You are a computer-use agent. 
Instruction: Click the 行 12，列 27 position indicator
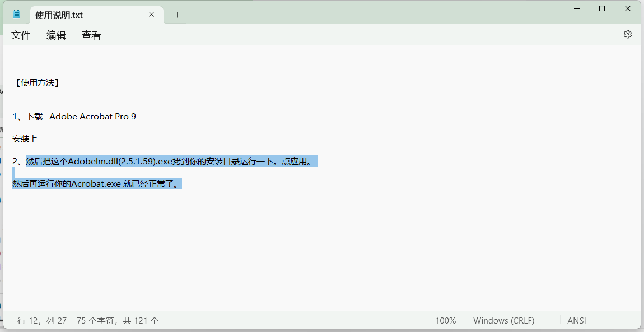(x=42, y=320)
